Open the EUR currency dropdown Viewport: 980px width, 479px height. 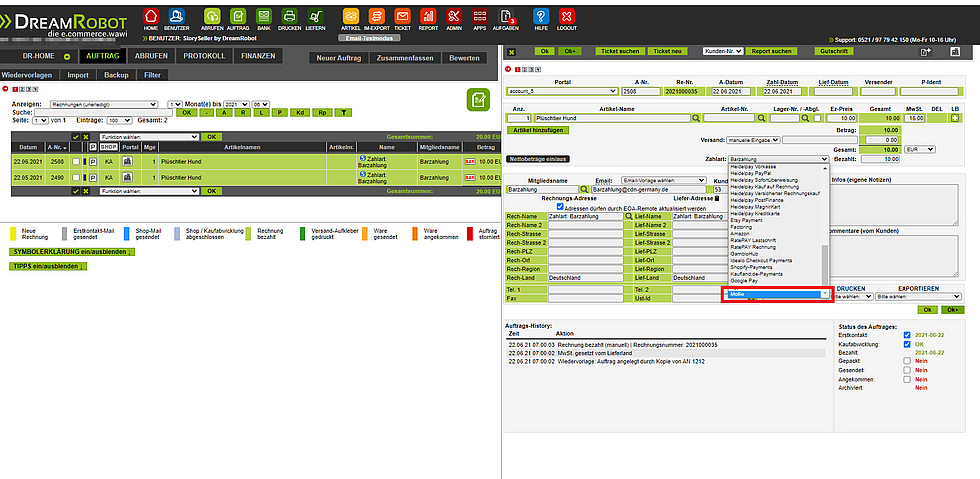(919, 149)
